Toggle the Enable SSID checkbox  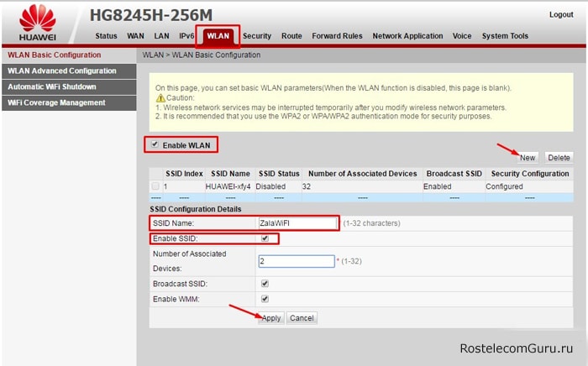[265, 239]
